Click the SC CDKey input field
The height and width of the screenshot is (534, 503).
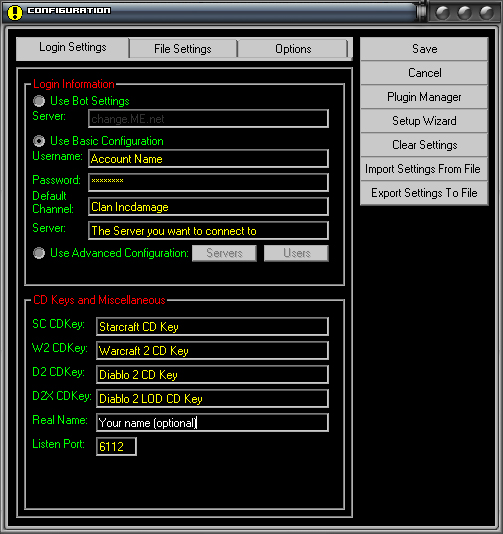[213, 327]
